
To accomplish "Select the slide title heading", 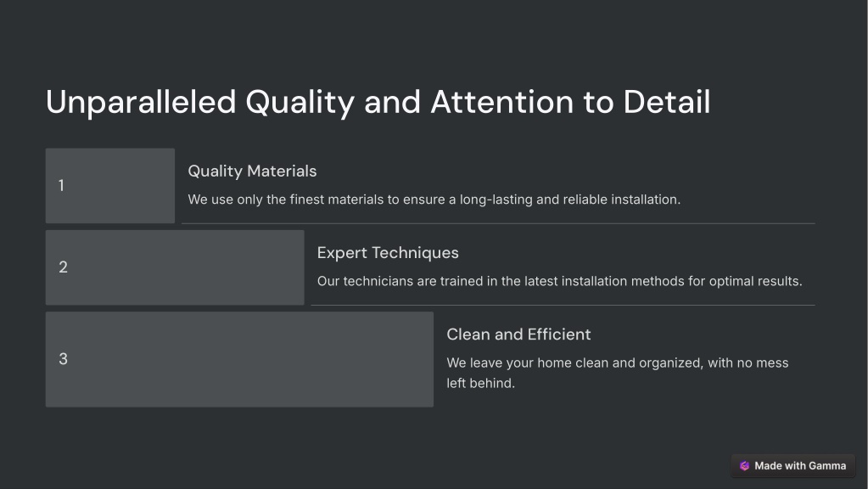I will coord(378,102).
